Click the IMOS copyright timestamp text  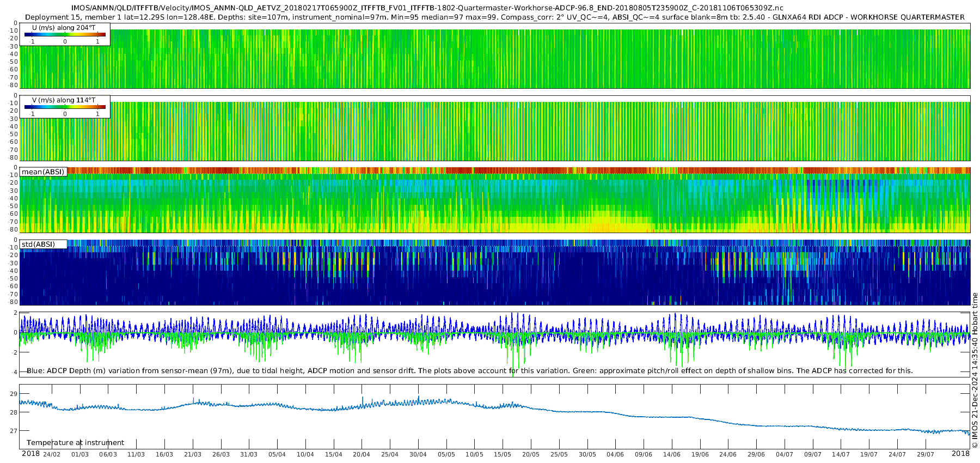click(975, 370)
